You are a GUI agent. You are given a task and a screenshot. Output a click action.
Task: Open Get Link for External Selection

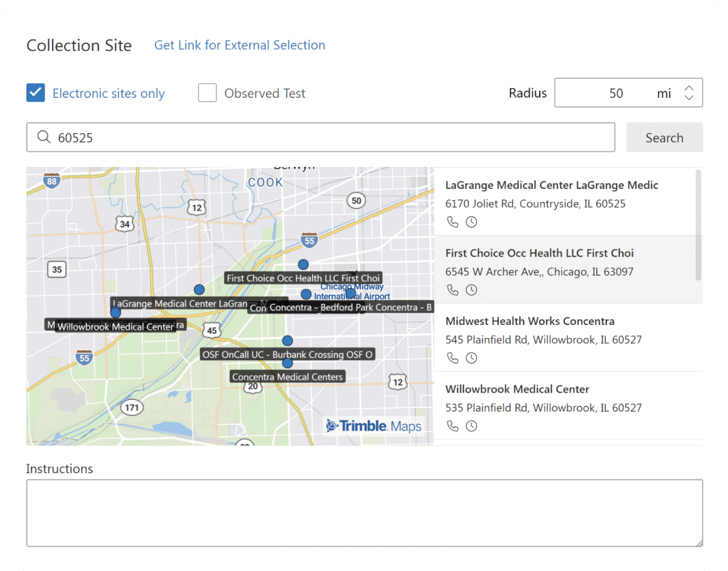tap(240, 45)
